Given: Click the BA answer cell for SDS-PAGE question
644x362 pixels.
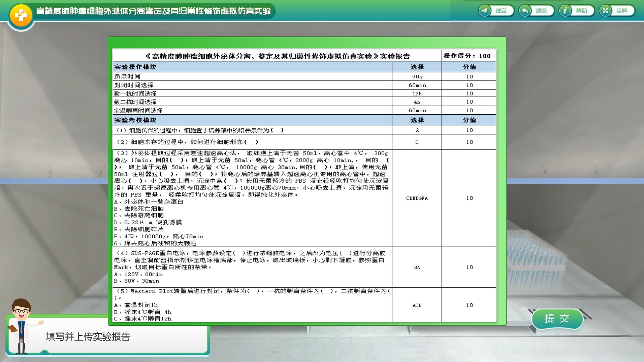Looking at the screenshot, I should click(417, 267).
